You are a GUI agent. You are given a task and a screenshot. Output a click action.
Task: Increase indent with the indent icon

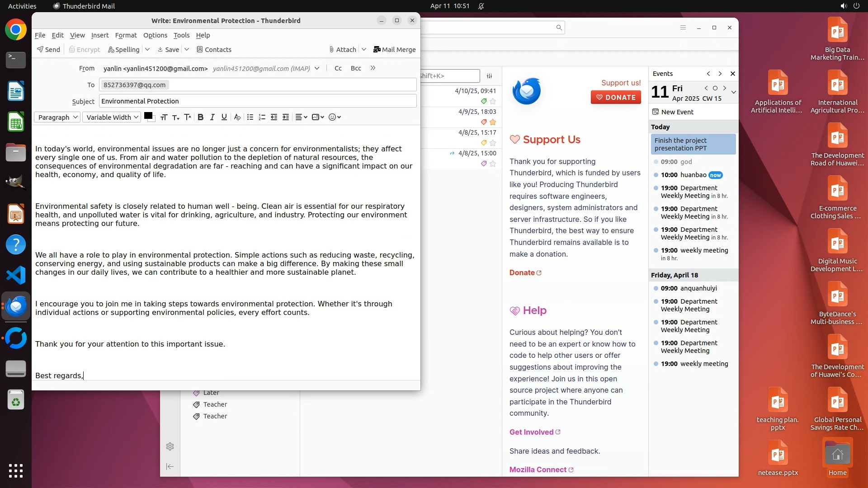click(286, 117)
